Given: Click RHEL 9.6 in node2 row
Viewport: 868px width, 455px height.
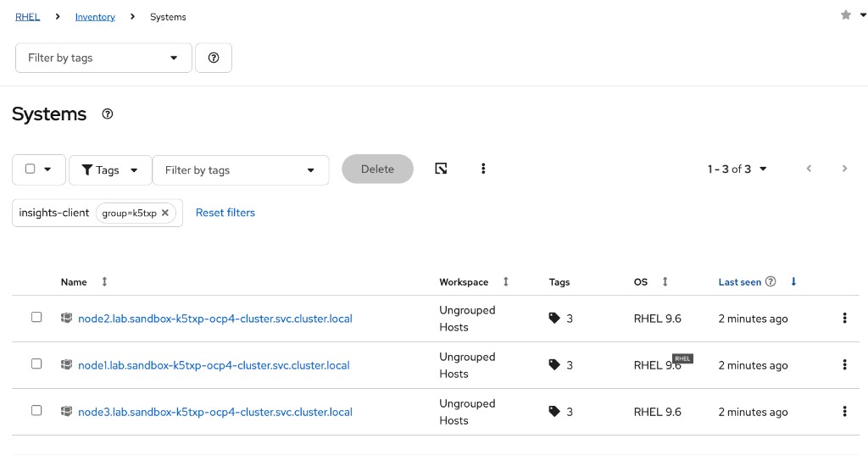Looking at the screenshot, I should pyautogui.click(x=658, y=319).
